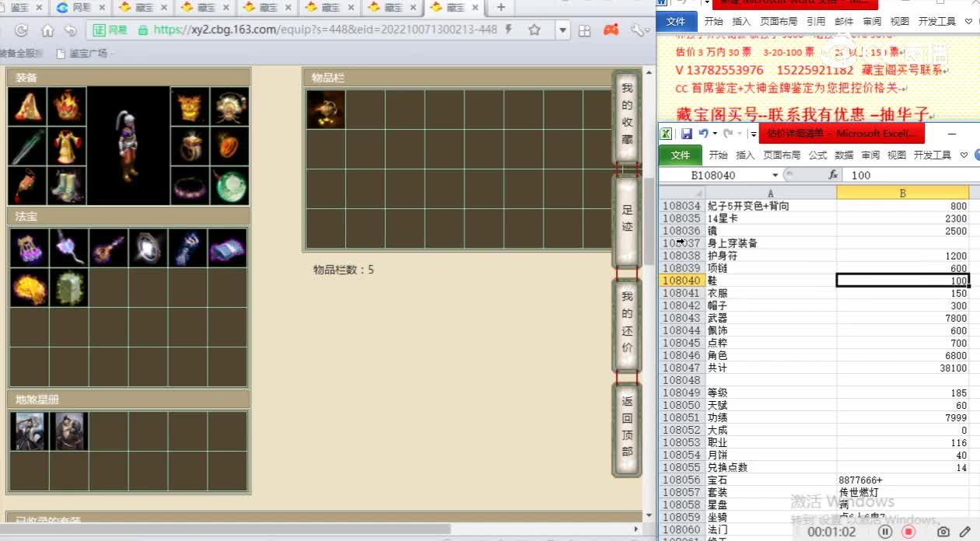Open Word 文件 menu
This screenshot has height=541, width=980.
pos(676,22)
